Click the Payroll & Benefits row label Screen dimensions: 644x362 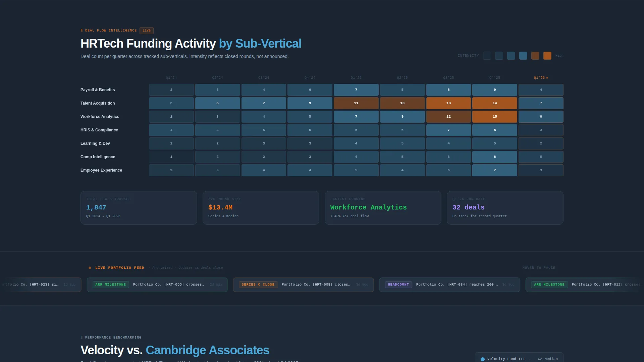click(98, 90)
